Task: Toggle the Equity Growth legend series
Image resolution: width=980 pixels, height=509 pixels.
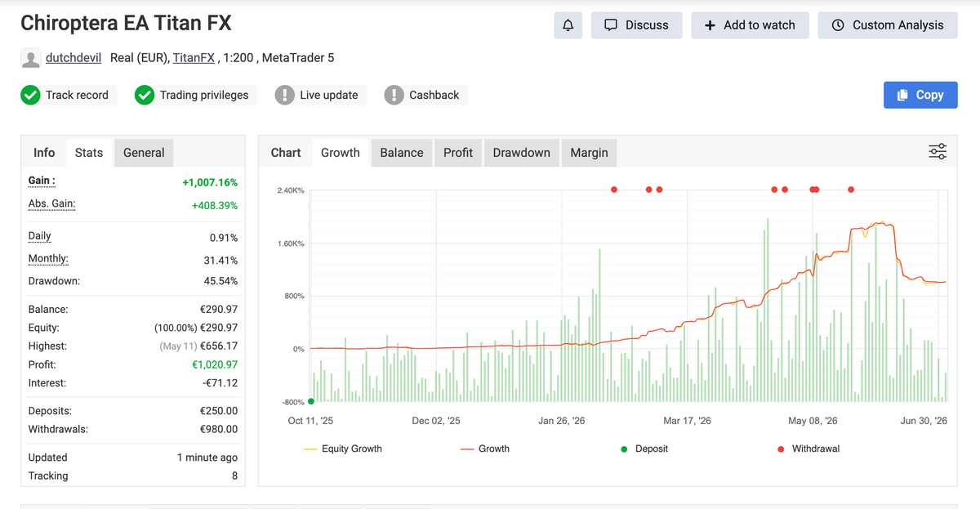Action: pyautogui.click(x=342, y=449)
